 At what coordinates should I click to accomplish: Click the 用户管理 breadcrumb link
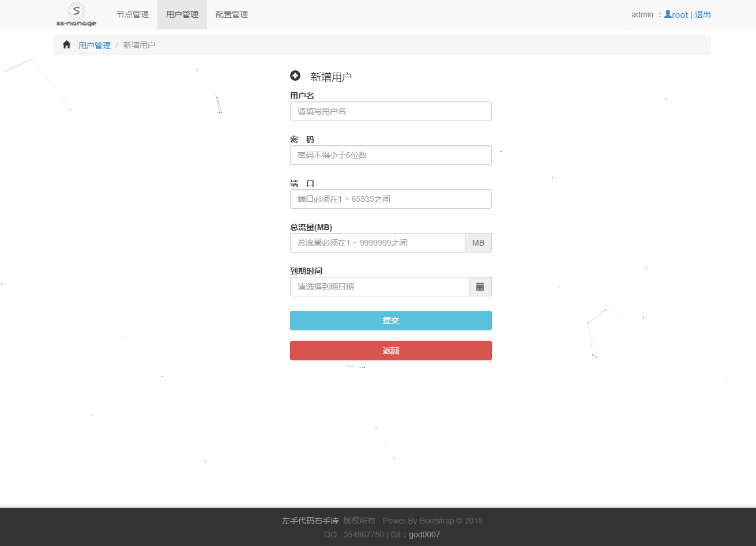click(x=95, y=45)
